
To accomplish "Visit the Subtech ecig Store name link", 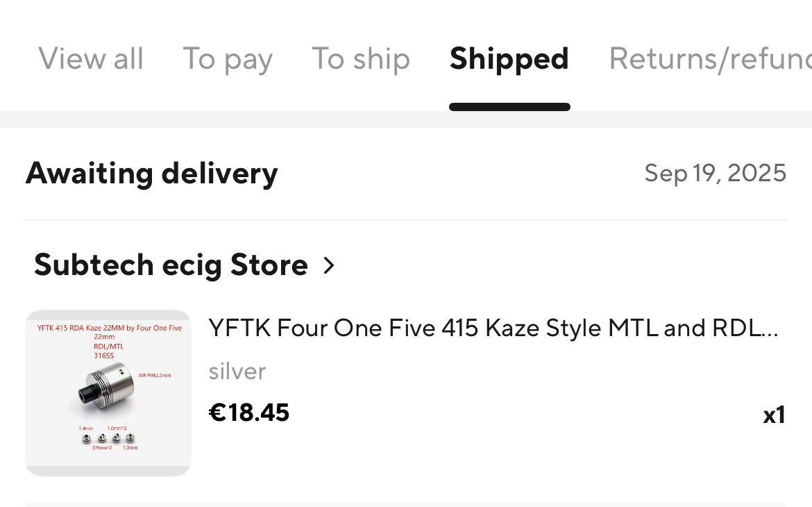I will pos(171,265).
